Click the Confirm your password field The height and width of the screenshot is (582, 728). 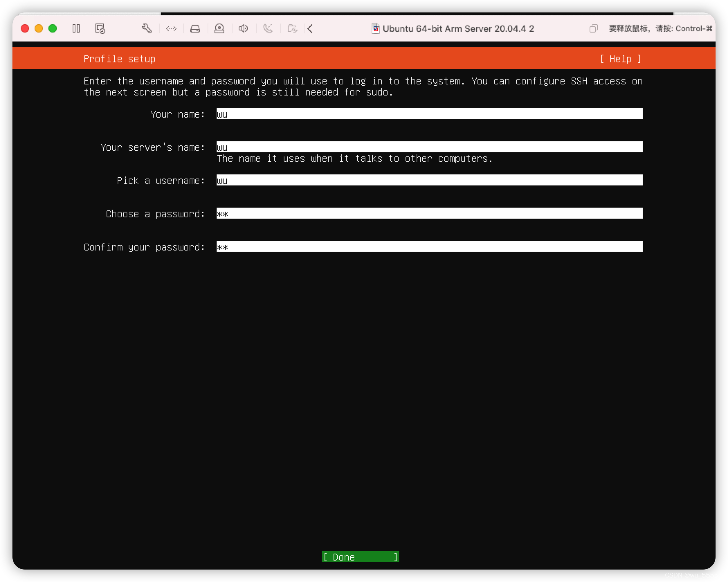[x=429, y=247]
